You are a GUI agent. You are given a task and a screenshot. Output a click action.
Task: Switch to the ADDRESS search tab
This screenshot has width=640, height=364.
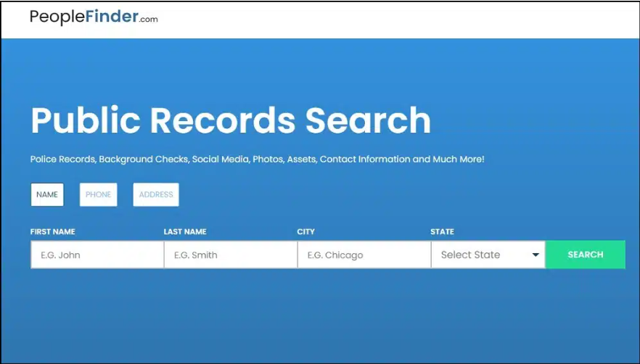pyautogui.click(x=156, y=194)
